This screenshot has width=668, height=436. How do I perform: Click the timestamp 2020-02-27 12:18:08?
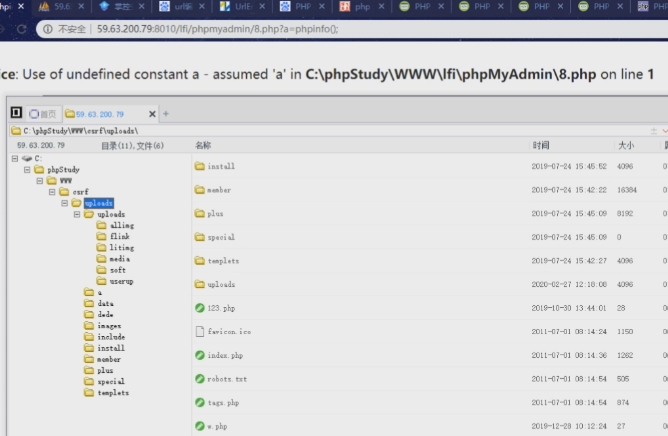(569, 284)
